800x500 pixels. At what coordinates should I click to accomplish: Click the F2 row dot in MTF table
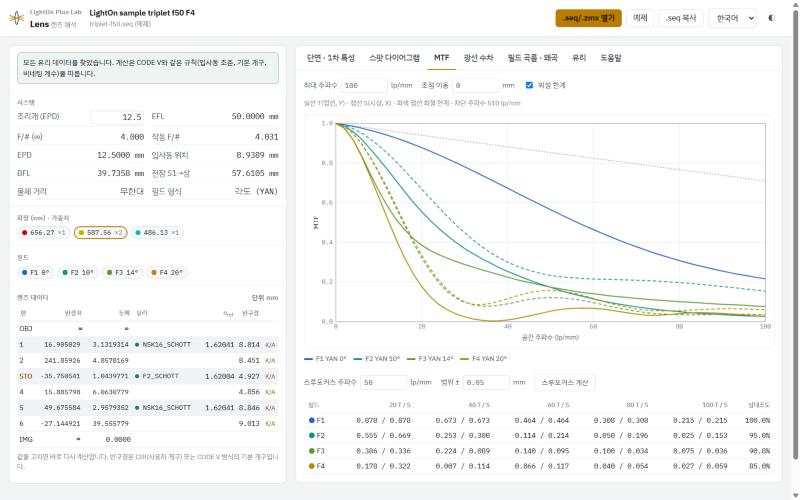click(312, 436)
